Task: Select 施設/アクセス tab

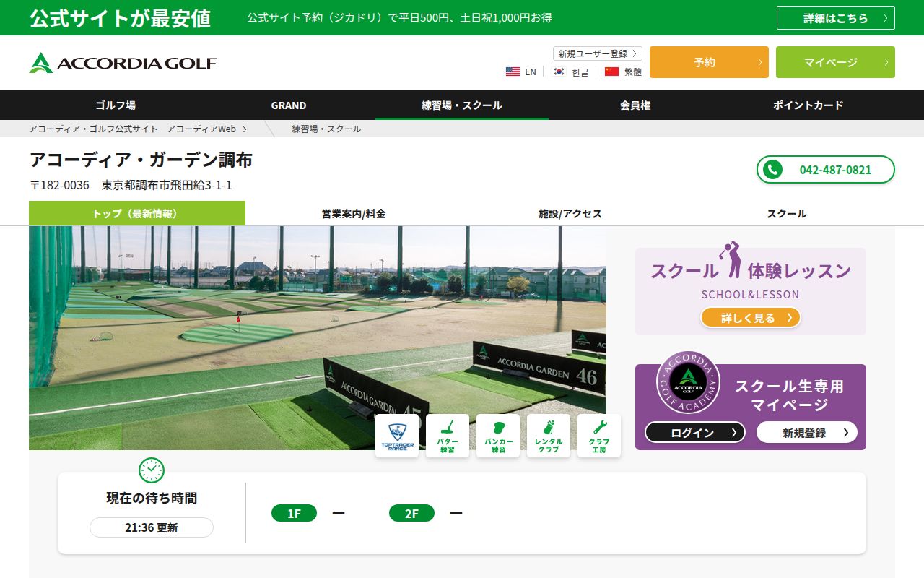Action: click(570, 213)
